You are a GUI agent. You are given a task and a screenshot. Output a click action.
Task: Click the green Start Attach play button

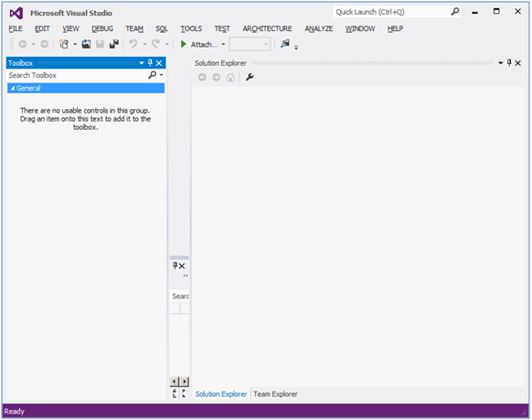coord(184,44)
